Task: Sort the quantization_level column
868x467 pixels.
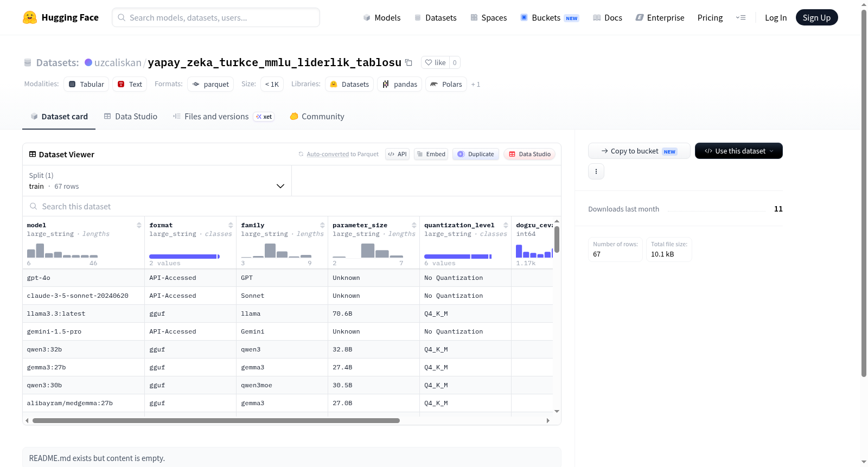Action: 506,225
